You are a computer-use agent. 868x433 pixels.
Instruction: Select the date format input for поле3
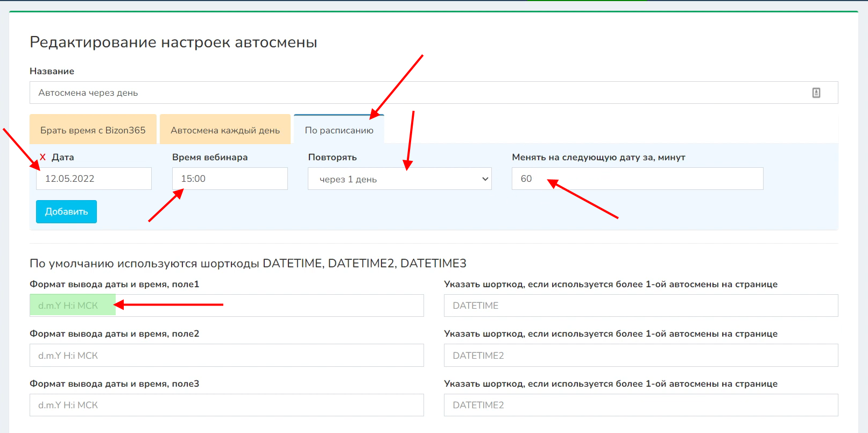[x=227, y=405]
